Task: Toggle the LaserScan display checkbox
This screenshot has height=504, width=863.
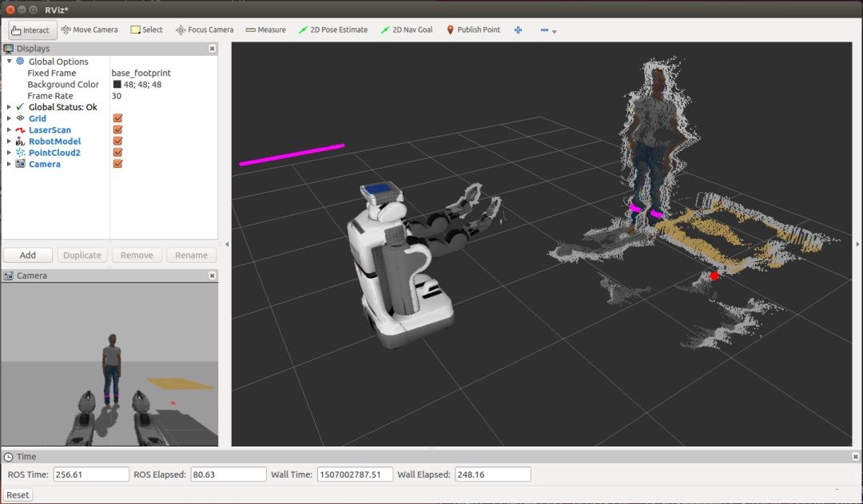Action: (117, 130)
